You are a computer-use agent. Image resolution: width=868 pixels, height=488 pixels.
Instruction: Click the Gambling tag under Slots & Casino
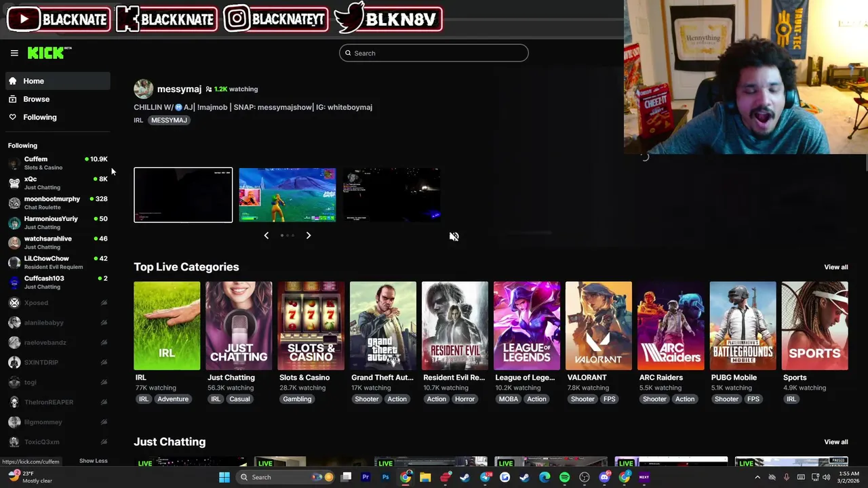[297, 399]
